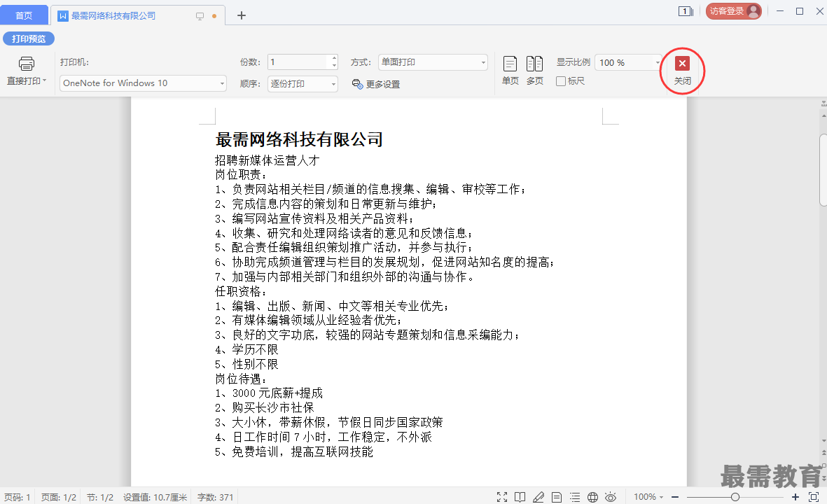Image resolution: width=827 pixels, height=504 pixels.
Task: Click the zoom slider handle
Action: pos(735,497)
